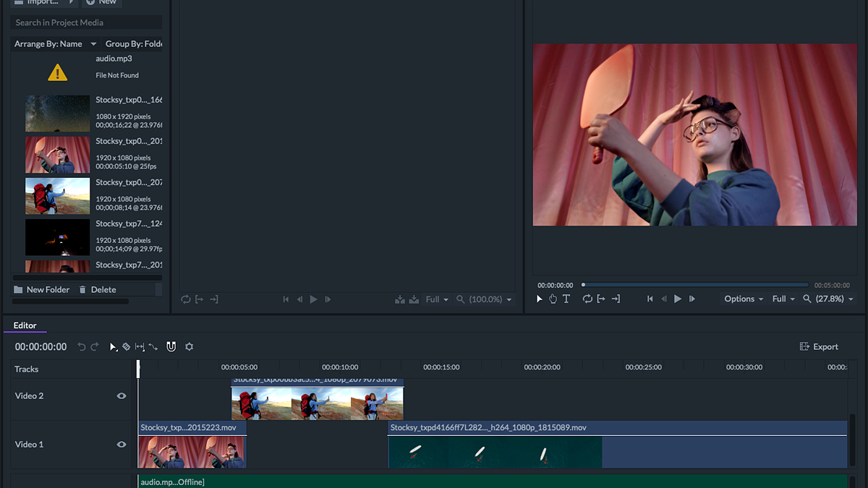Step forward one frame in the Viewer
Screen dimensions: 868x488
(x=692, y=299)
